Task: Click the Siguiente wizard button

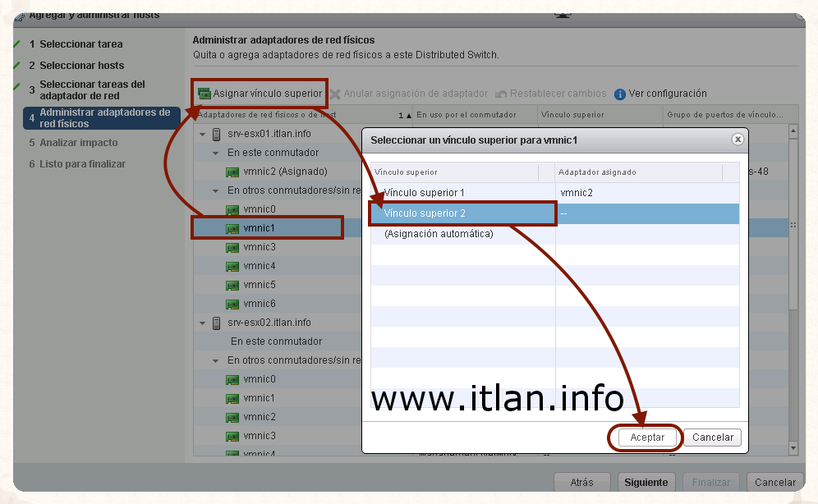Action: [646, 483]
